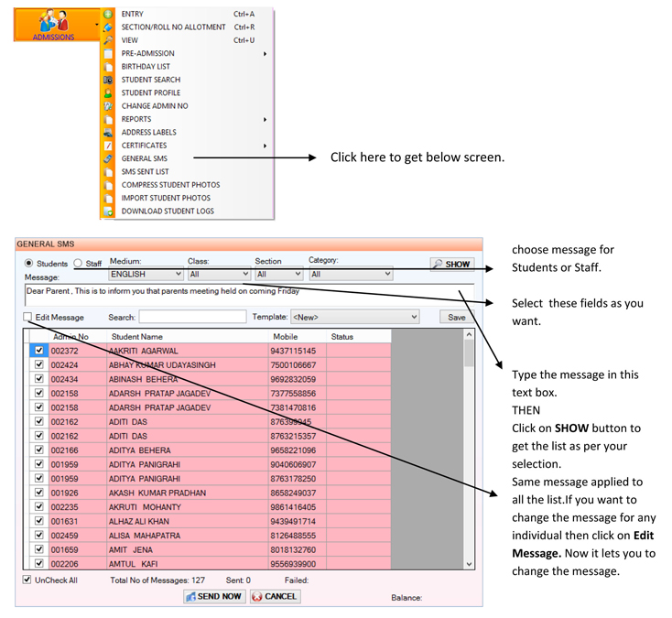This screenshot has width=672, height=618.
Task: Uncheck the row for ABINASH BEHERA
Action: 39,378
